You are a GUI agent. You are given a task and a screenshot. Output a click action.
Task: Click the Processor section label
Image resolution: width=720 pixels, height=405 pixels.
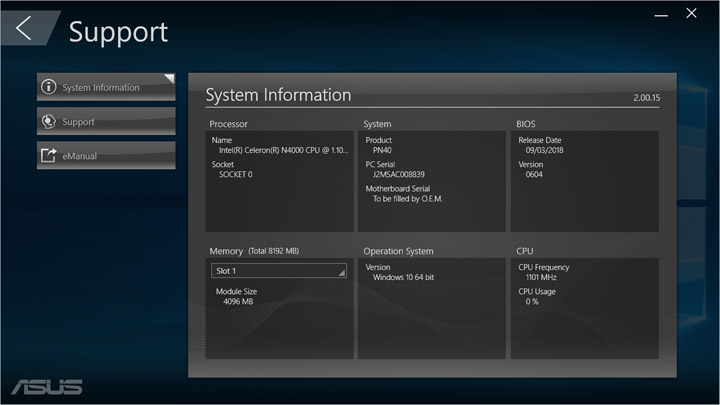click(x=228, y=124)
